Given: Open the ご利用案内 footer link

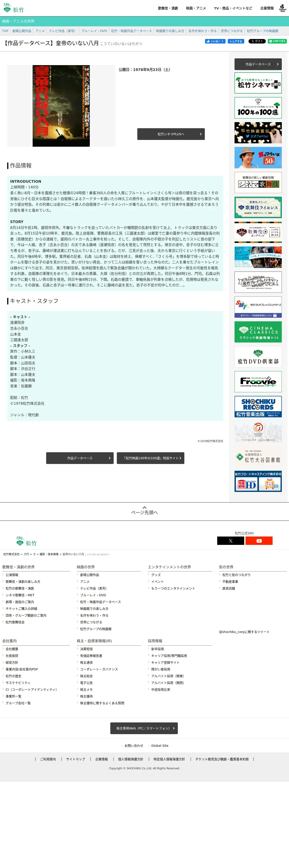Looking at the screenshot, I should click(48, 759).
